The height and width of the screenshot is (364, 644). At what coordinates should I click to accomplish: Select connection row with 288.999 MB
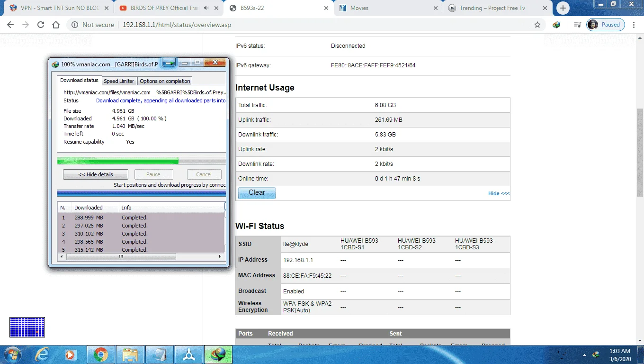click(141, 218)
